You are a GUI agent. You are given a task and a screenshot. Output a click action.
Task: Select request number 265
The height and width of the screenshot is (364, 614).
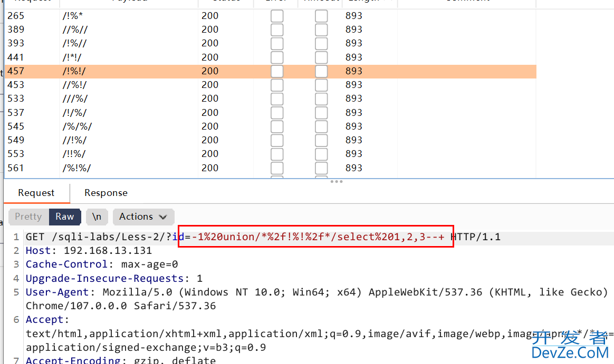pos(16,16)
